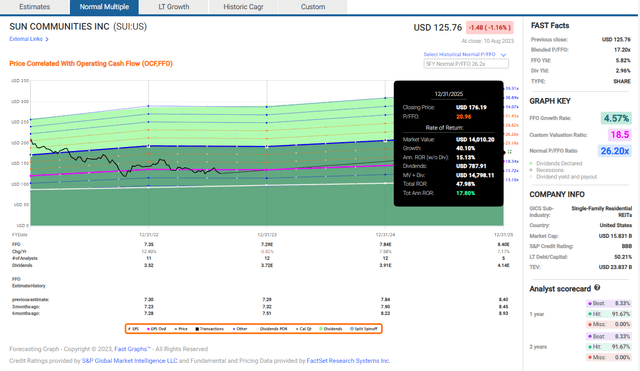The width and height of the screenshot is (640, 371).
Task: Switch to the Estimates tab
Action: [x=35, y=7]
